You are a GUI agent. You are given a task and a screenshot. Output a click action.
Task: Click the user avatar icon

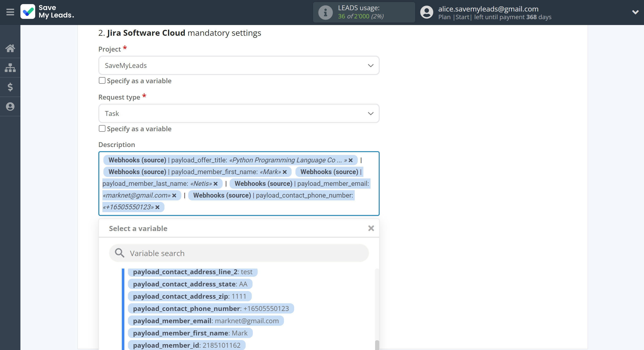pos(427,12)
